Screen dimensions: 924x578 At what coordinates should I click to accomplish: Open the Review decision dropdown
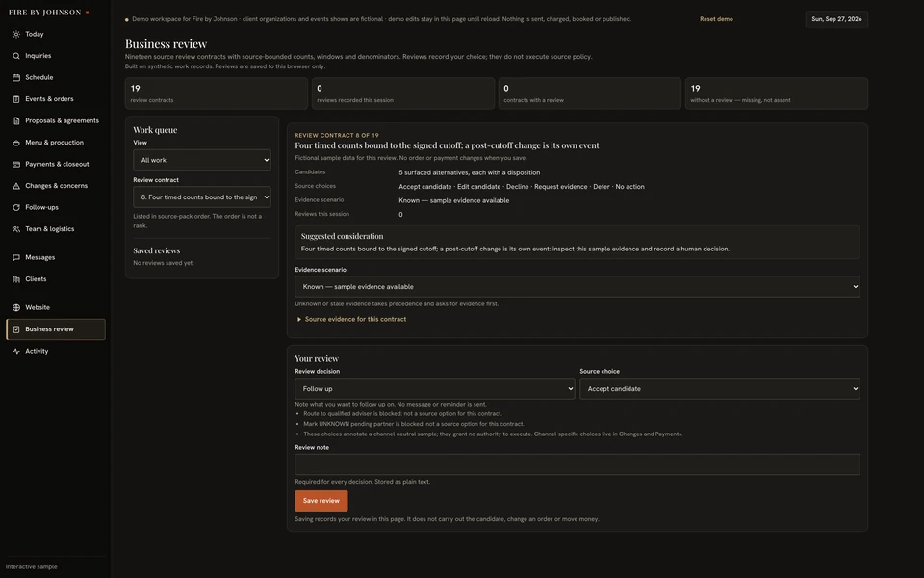point(435,388)
